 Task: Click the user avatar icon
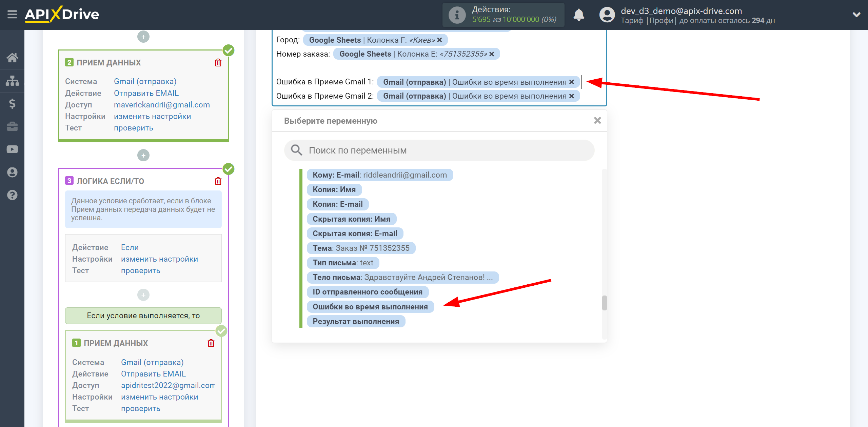[x=607, y=15]
